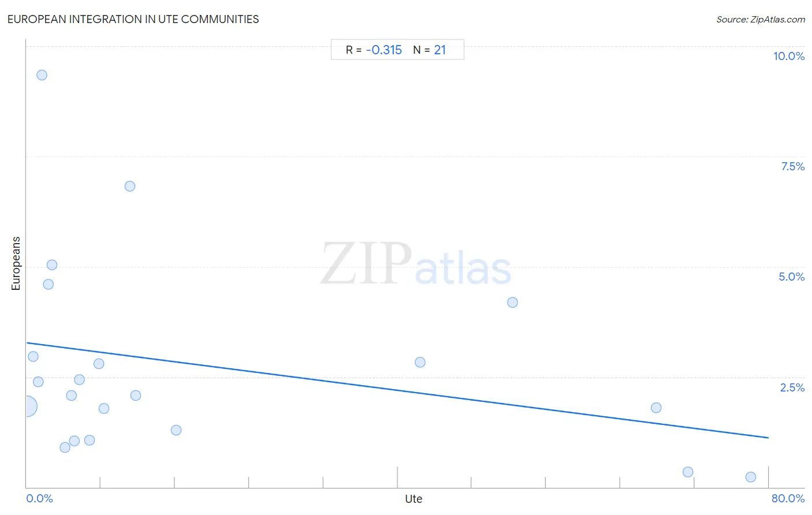This screenshot has height=515, width=812.
Task: Select the data point near 6.8% Europeans
Action: (130, 186)
